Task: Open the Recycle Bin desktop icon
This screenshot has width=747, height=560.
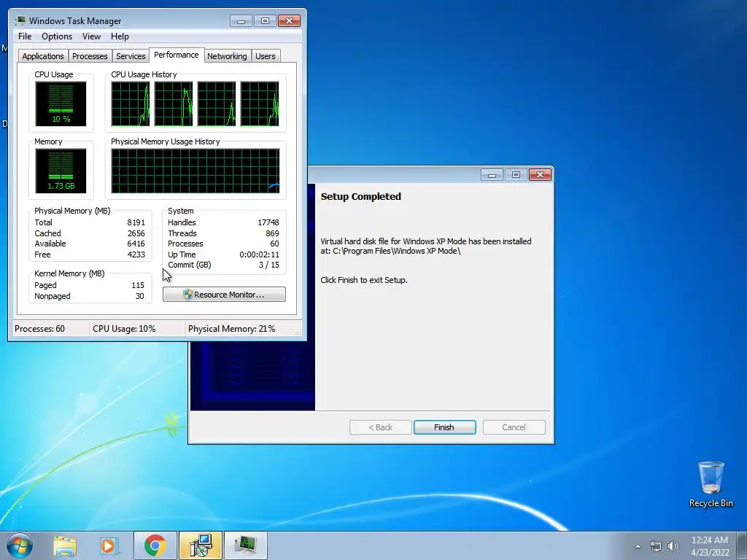Action: (711, 484)
